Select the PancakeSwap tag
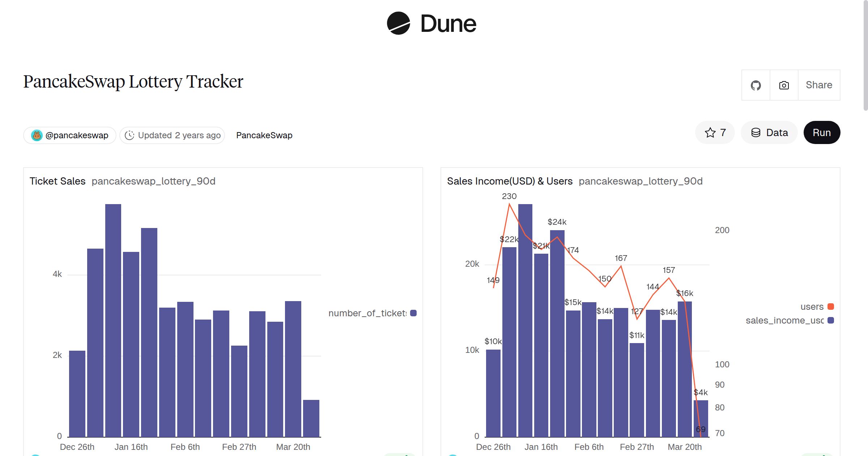Viewport: 868px width, 456px height. point(264,135)
